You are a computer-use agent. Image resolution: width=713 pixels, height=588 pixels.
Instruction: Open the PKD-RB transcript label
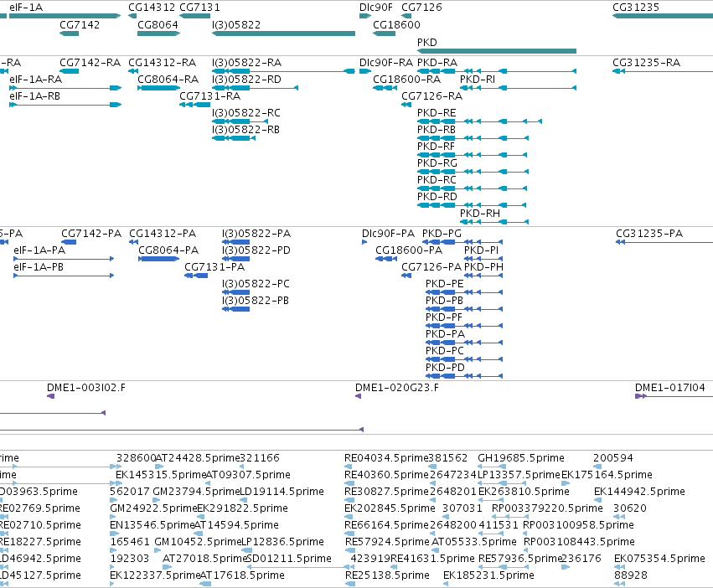point(437,130)
